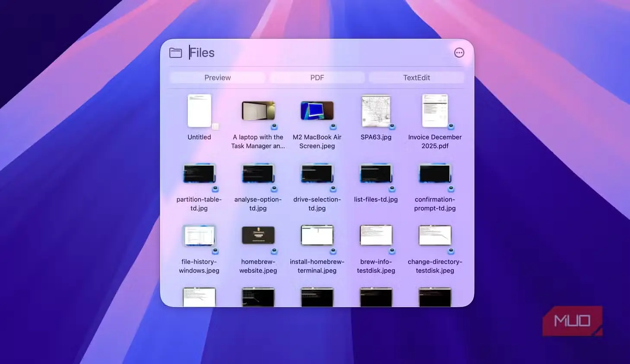This screenshot has height=364, width=630.
Task: Click the Preview app badge on SPA63.jpg
Action: [x=392, y=127]
